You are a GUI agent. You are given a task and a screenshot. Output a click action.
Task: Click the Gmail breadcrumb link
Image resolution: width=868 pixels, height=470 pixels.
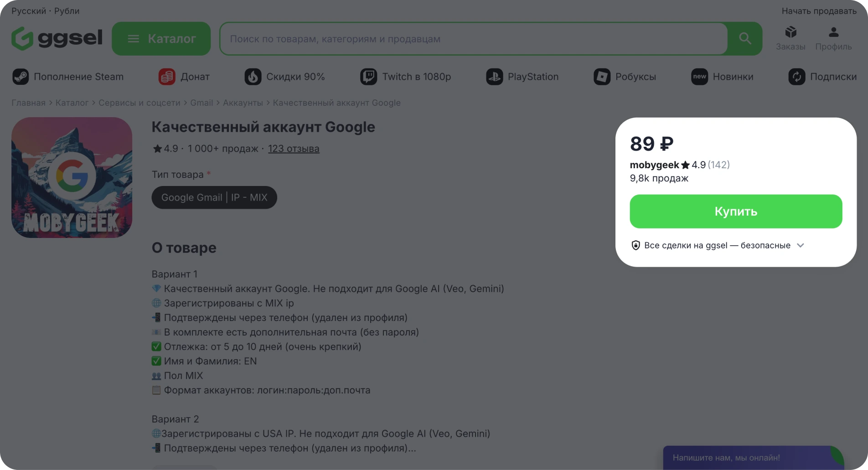(x=201, y=103)
